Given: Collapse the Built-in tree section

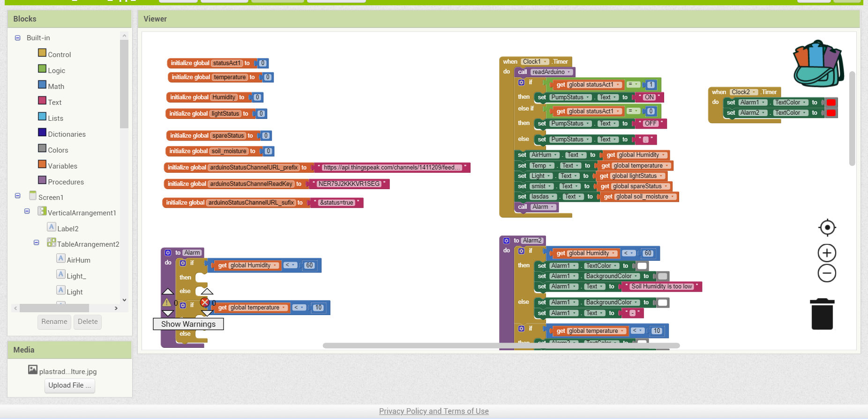Looking at the screenshot, I should click(x=18, y=38).
